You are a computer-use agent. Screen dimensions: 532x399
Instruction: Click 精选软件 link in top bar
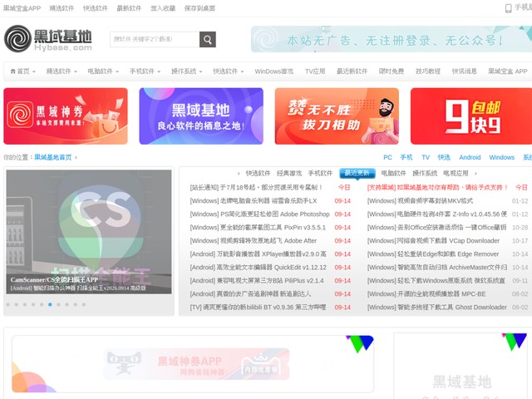click(x=62, y=8)
